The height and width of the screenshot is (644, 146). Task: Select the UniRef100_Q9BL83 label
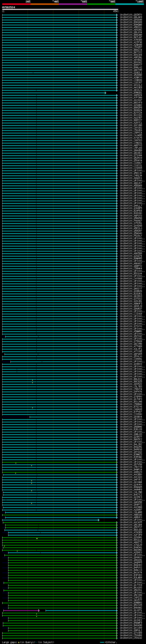click(131, 434)
